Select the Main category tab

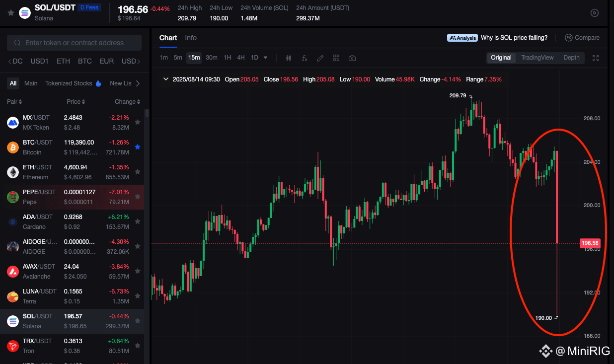coord(31,83)
